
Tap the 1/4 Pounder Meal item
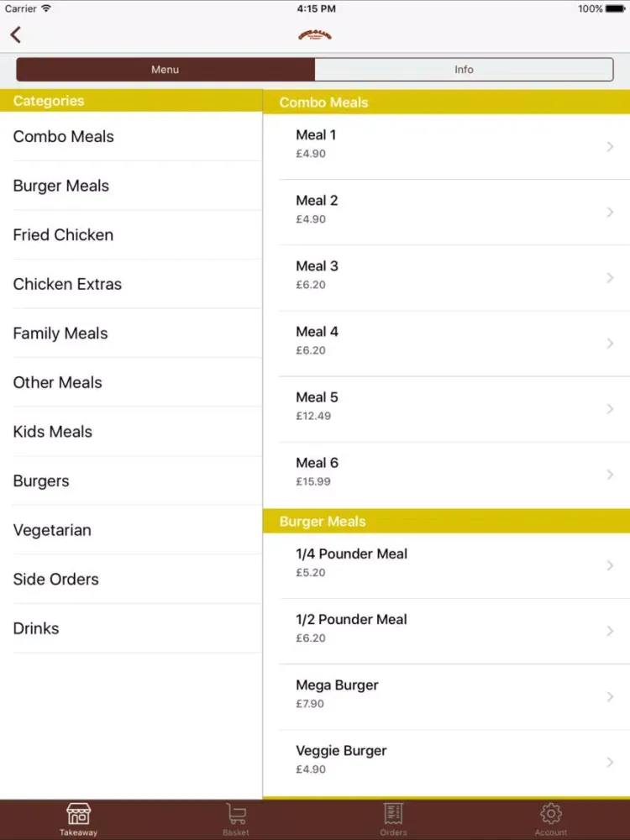pos(446,565)
